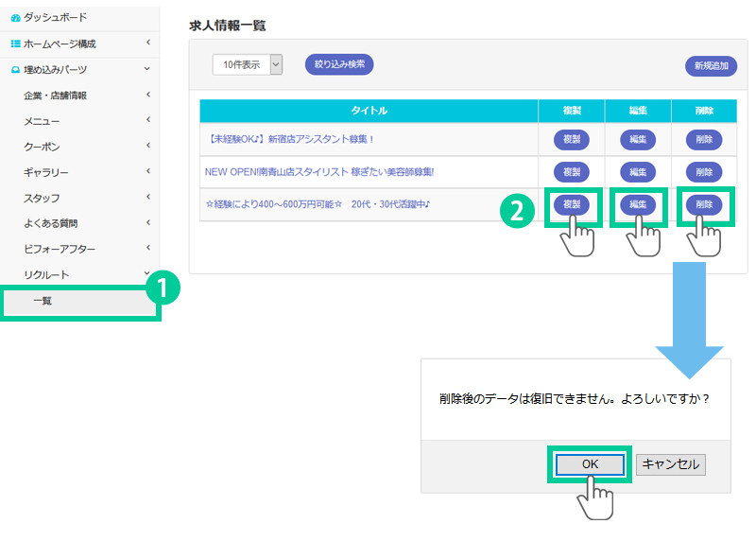The image size is (756, 541).
Task: Open the ギャラリー sidebar item
Action: (x=45, y=172)
